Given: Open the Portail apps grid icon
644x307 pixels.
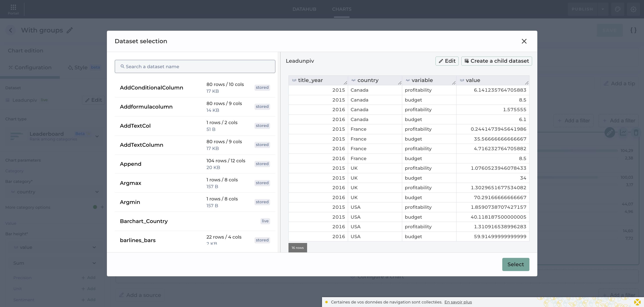Looking at the screenshot, I should pos(13,7).
